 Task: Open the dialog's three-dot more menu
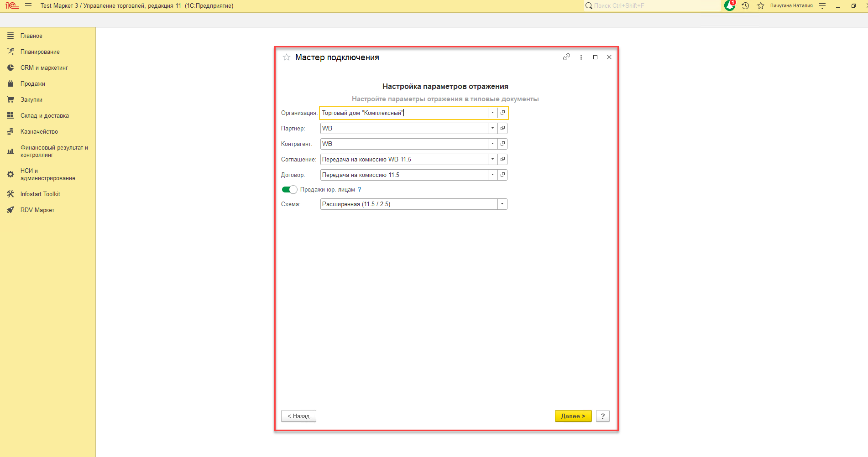click(581, 57)
